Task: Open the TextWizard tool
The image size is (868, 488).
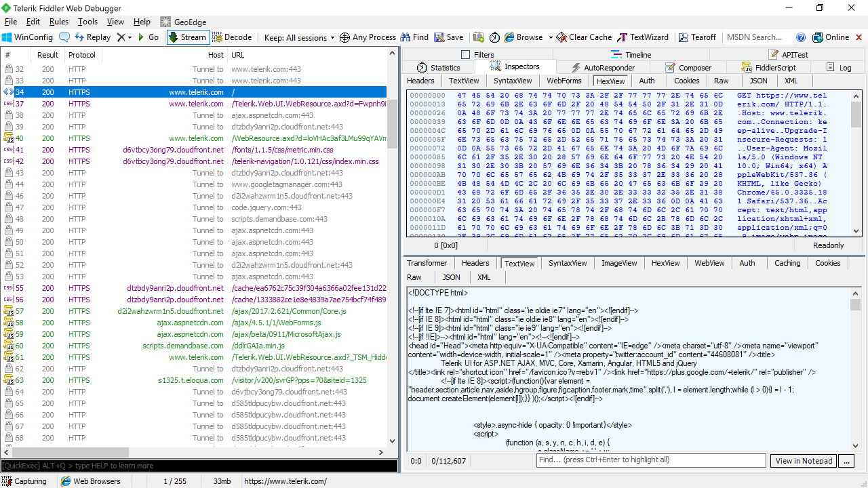Action: click(x=643, y=37)
